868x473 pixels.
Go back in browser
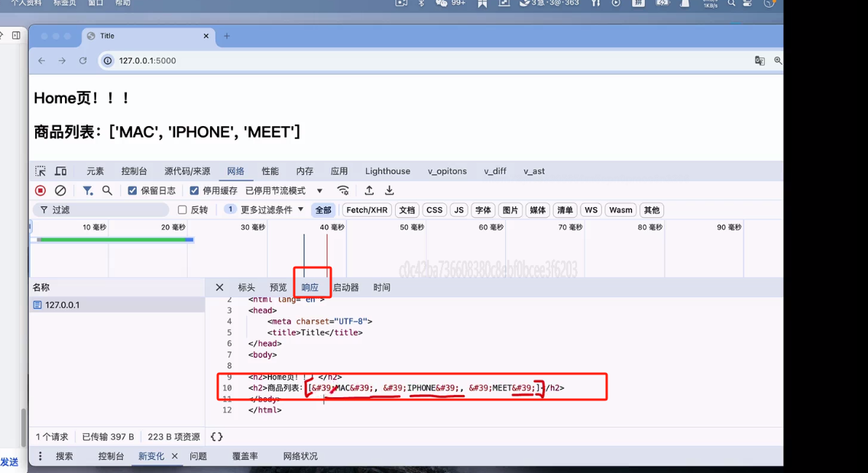(42, 61)
